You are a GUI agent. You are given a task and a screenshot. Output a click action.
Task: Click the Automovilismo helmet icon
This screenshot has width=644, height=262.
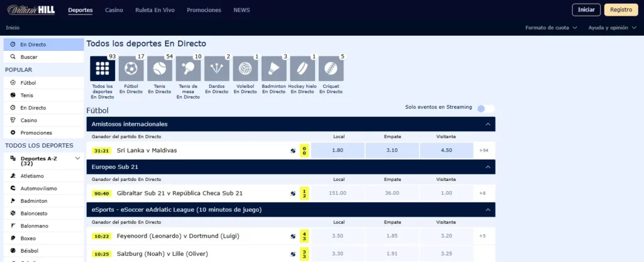click(13, 188)
